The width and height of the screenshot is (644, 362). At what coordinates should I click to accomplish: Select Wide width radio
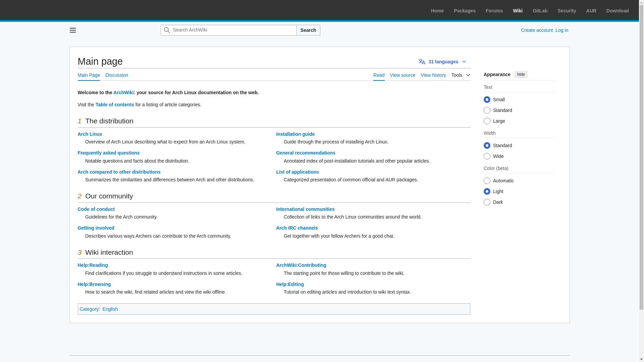coord(487,156)
